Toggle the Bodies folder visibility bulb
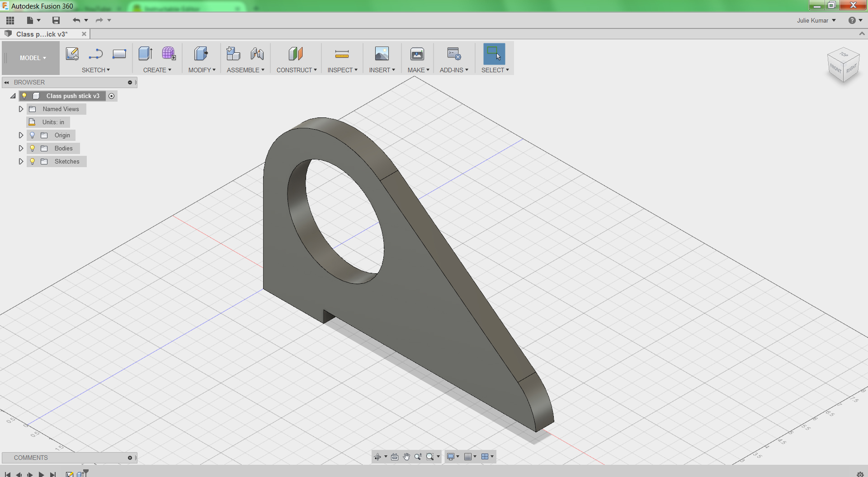The height and width of the screenshot is (477, 868). tap(32, 148)
